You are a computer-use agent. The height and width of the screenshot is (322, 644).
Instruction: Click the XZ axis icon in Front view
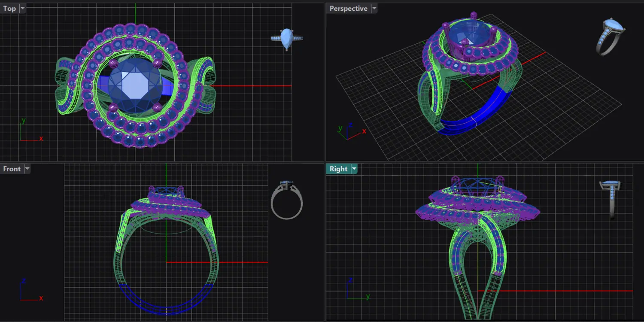[31, 290]
